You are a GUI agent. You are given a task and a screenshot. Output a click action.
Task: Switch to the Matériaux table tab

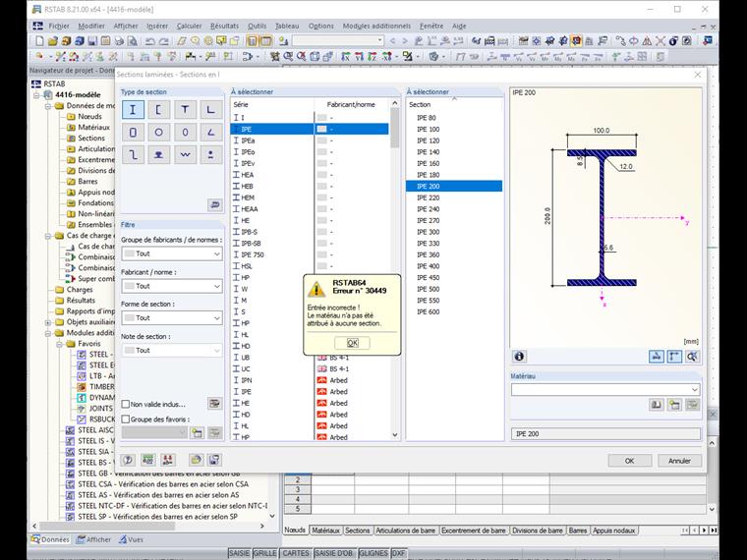point(326,531)
